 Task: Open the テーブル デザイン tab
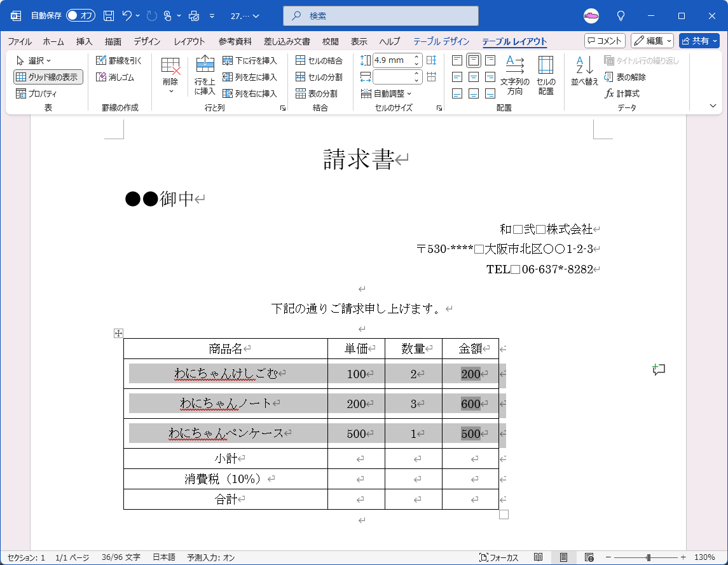[x=441, y=41]
